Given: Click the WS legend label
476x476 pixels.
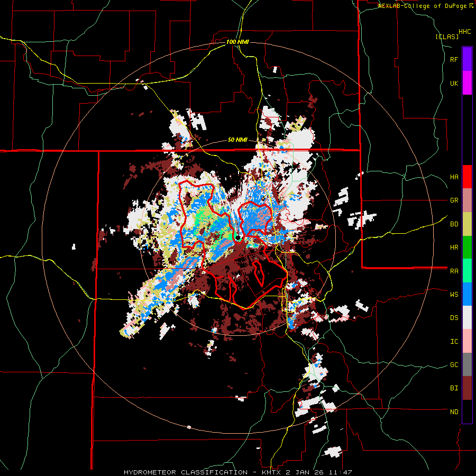Looking at the screenshot, I should click(x=454, y=295).
